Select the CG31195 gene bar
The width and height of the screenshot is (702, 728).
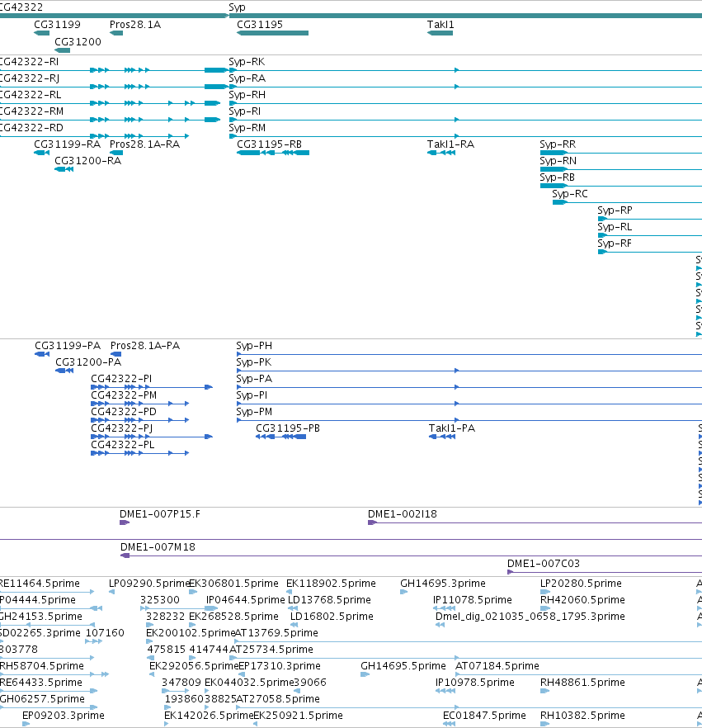point(272,33)
